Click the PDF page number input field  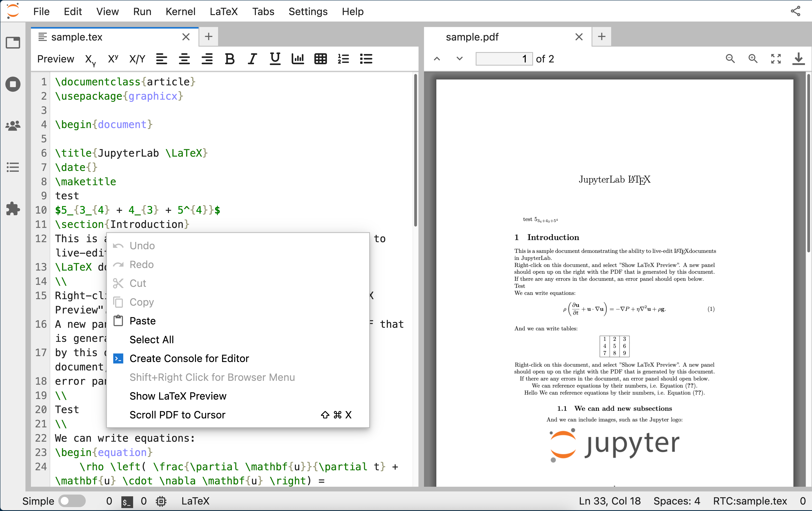tap(504, 59)
